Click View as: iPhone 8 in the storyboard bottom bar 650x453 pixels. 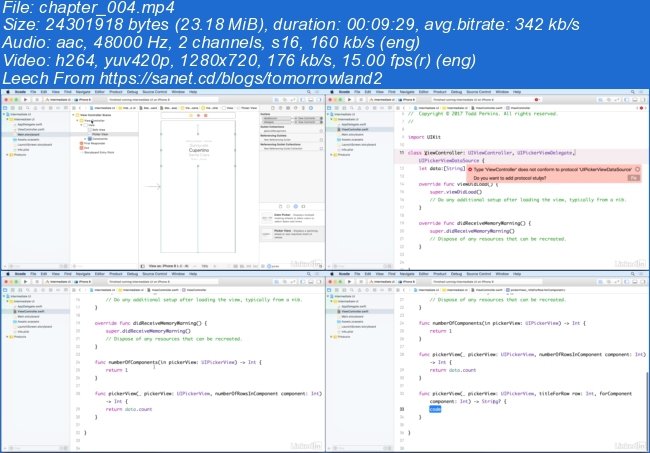tap(168, 266)
